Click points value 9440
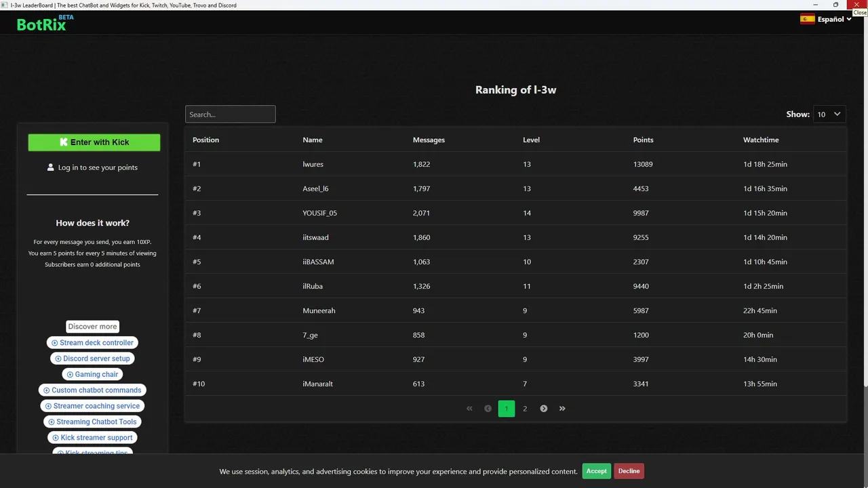The image size is (868, 488). (x=641, y=286)
